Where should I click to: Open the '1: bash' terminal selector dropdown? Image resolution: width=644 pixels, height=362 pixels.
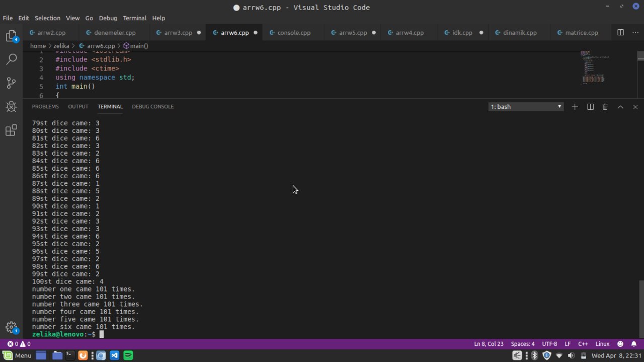point(526,107)
